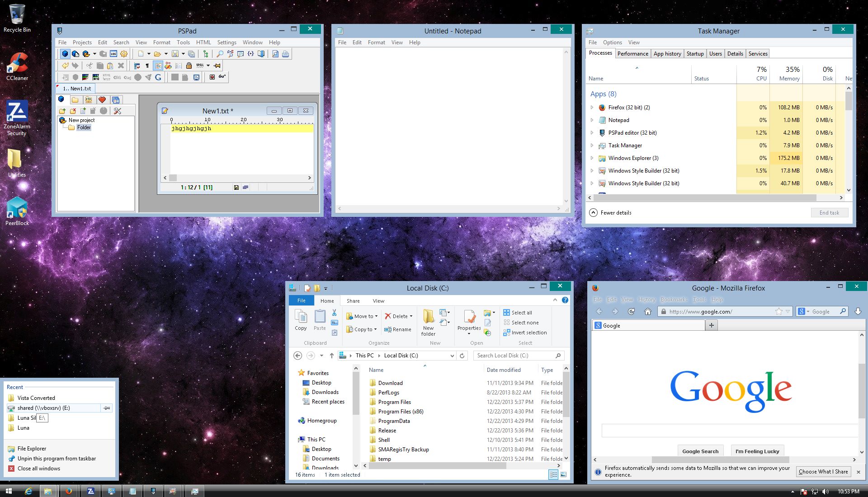
Task: Click the New file icon in PSPad
Action: [141, 54]
